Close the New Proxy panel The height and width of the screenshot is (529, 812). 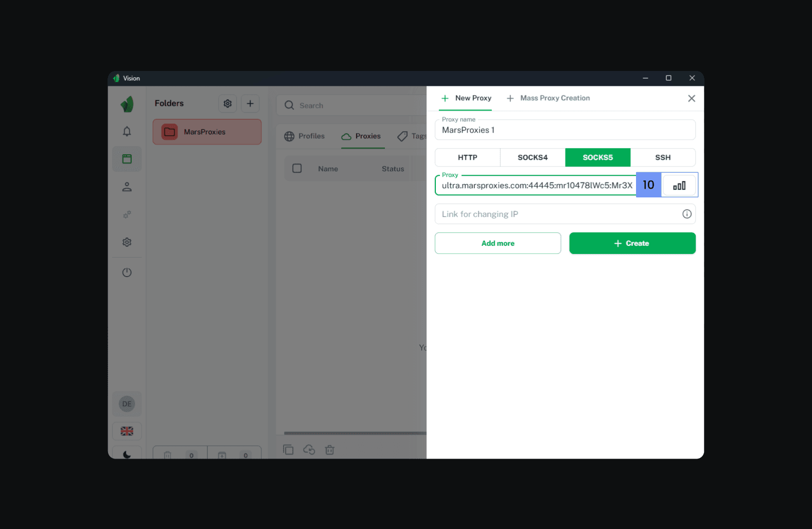[x=692, y=98]
